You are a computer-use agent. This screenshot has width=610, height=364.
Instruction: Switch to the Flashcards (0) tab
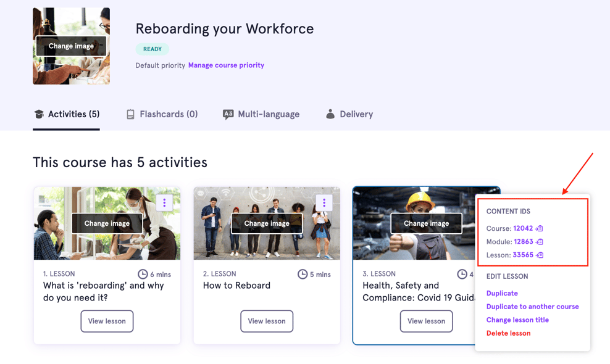click(162, 114)
